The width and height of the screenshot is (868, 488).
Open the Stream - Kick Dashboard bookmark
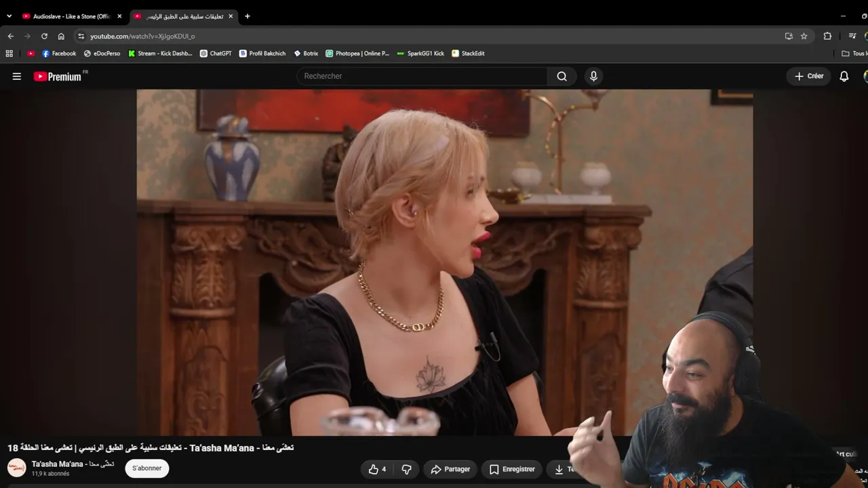pyautogui.click(x=160, y=54)
